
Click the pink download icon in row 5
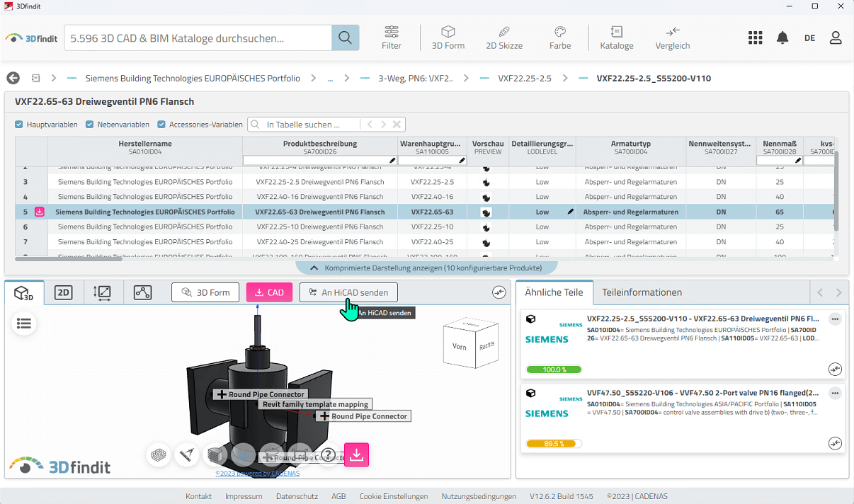(x=40, y=212)
